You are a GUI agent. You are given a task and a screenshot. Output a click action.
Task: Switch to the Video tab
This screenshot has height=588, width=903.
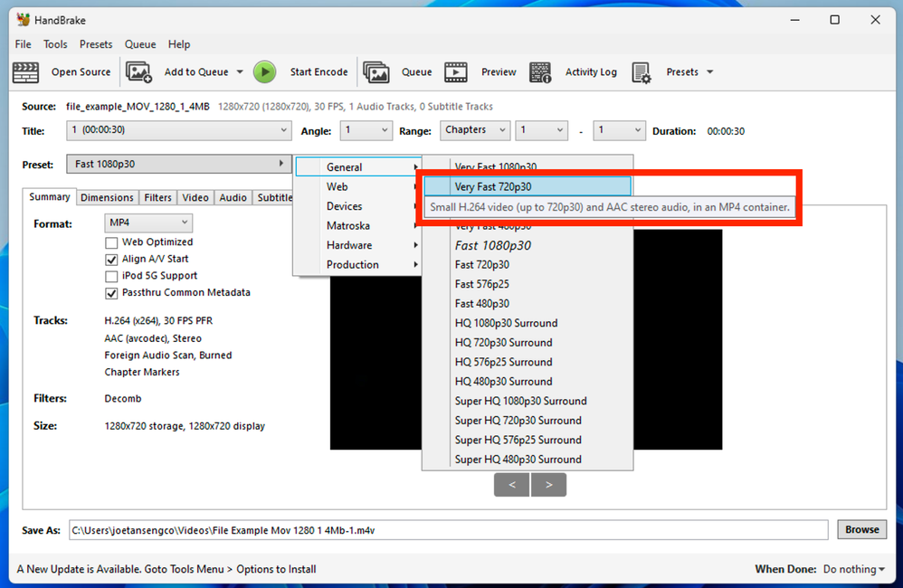(195, 197)
